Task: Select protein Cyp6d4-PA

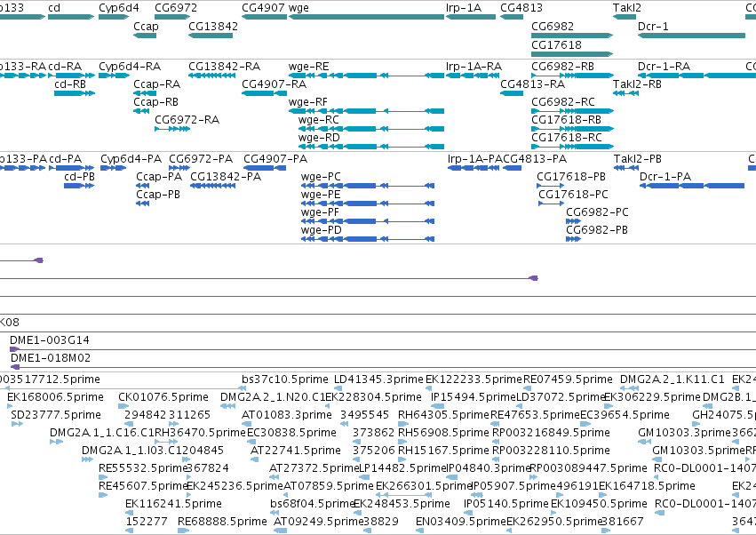Action: pyautogui.click(x=114, y=168)
